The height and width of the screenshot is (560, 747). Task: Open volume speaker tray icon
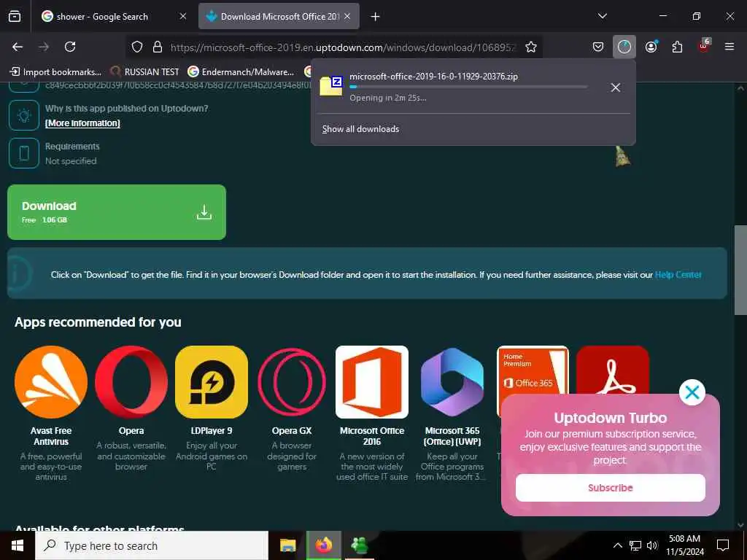click(652, 545)
